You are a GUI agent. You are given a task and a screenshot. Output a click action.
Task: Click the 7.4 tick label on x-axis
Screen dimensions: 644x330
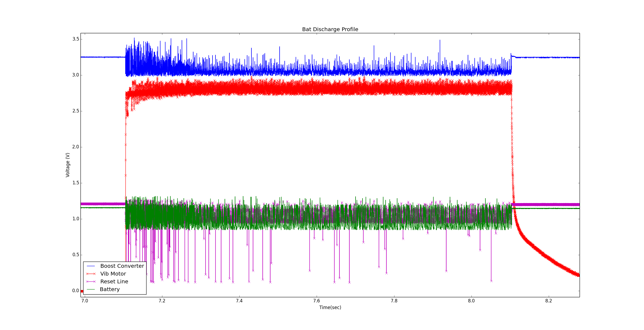pos(239,301)
